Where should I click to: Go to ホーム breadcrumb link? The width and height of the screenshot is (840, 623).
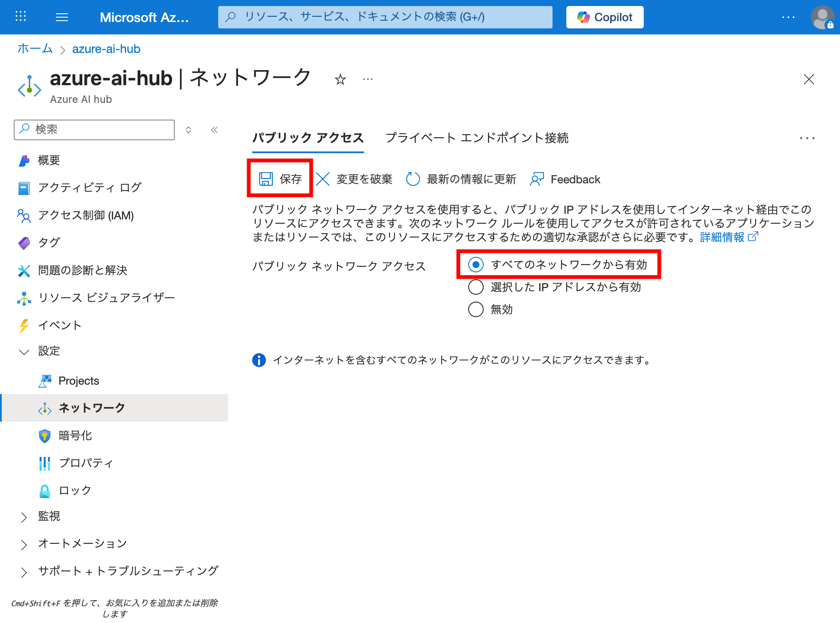pos(35,49)
